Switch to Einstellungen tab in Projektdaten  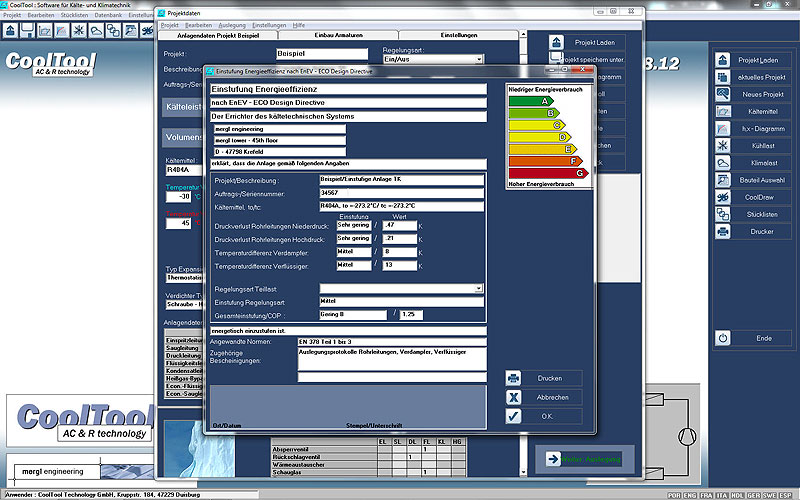click(x=459, y=35)
